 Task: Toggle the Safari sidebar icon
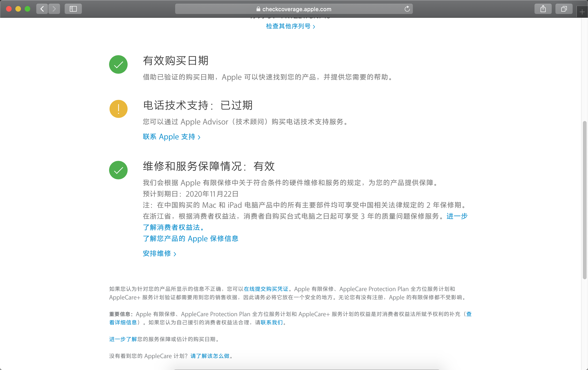(73, 9)
